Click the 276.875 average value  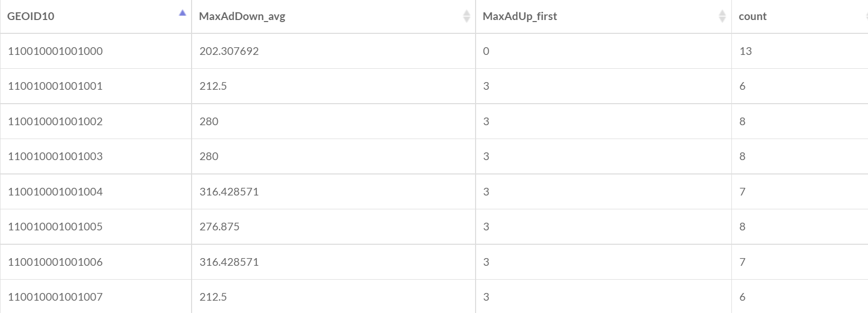(x=219, y=227)
